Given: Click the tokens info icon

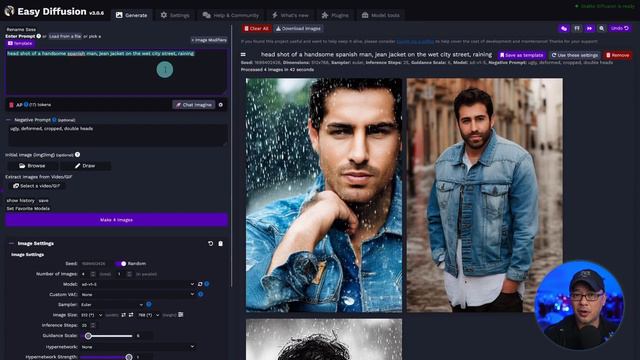Looking at the screenshot, I should (x=26, y=104).
